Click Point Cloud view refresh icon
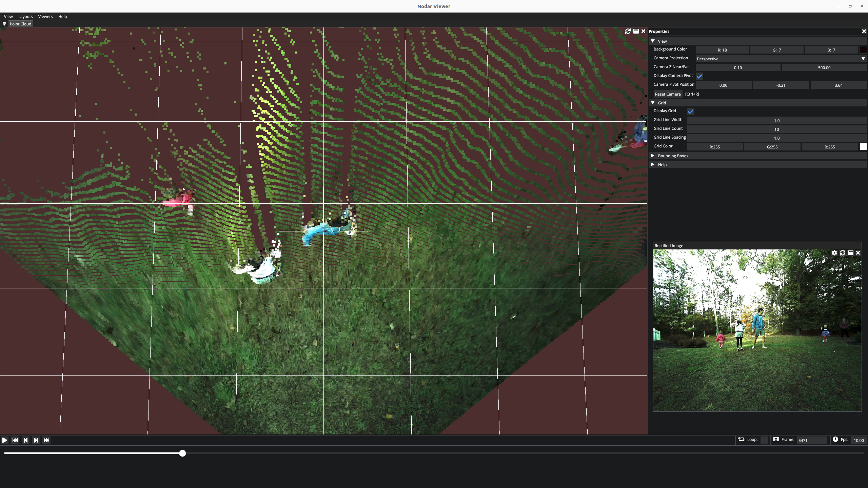The image size is (868, 488). pos(628,31)
